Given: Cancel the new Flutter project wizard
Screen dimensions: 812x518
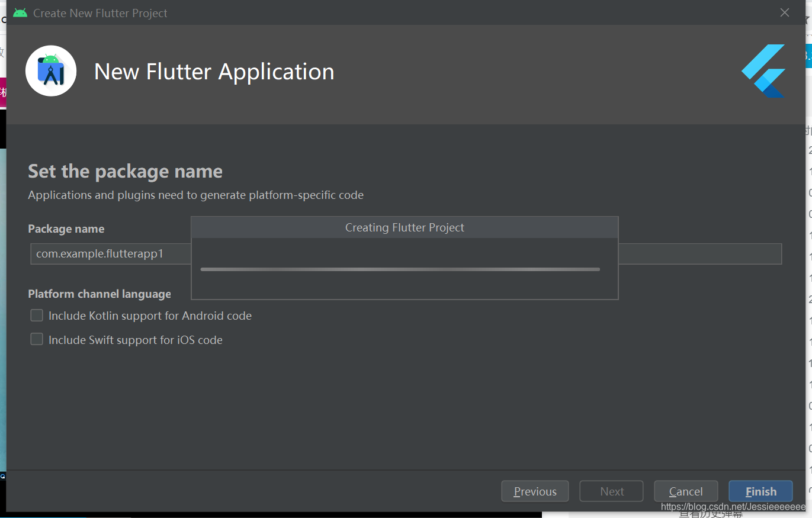Looking at the screenshot, I should (x=686, y=491).
